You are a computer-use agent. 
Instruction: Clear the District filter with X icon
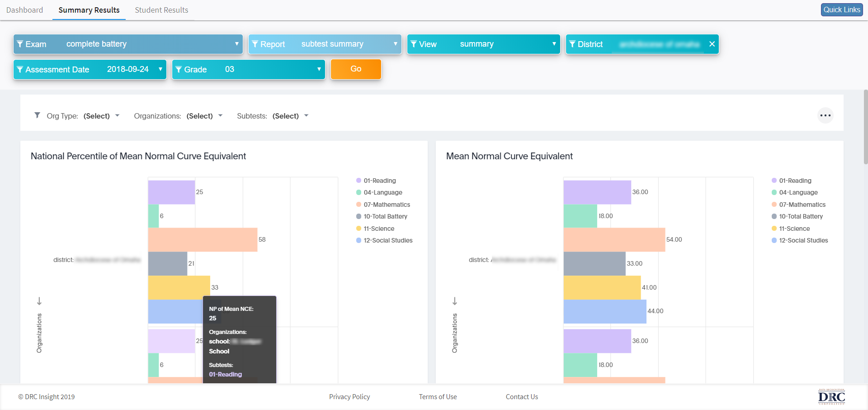pos(712,44)
